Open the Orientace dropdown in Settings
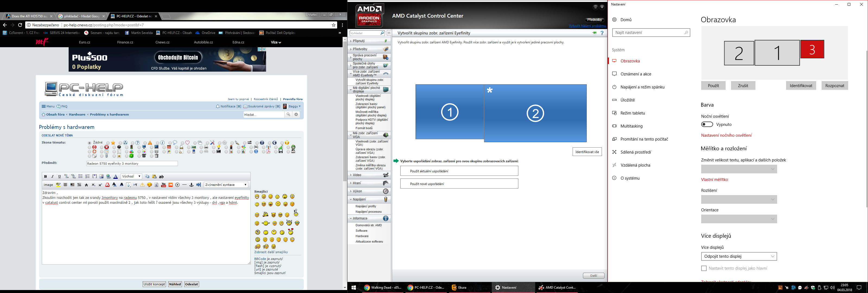Viewport: 868px width, 293px height. [x=739, y=219]
